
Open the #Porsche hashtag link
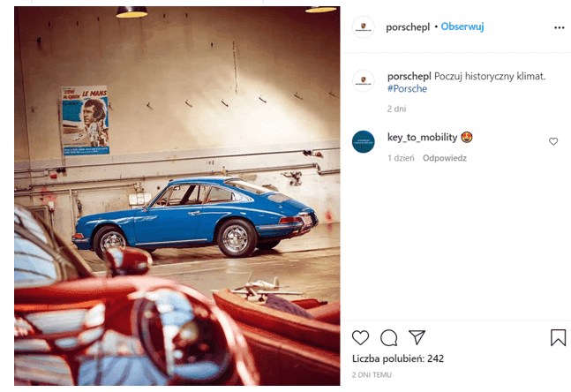[407, 88]
